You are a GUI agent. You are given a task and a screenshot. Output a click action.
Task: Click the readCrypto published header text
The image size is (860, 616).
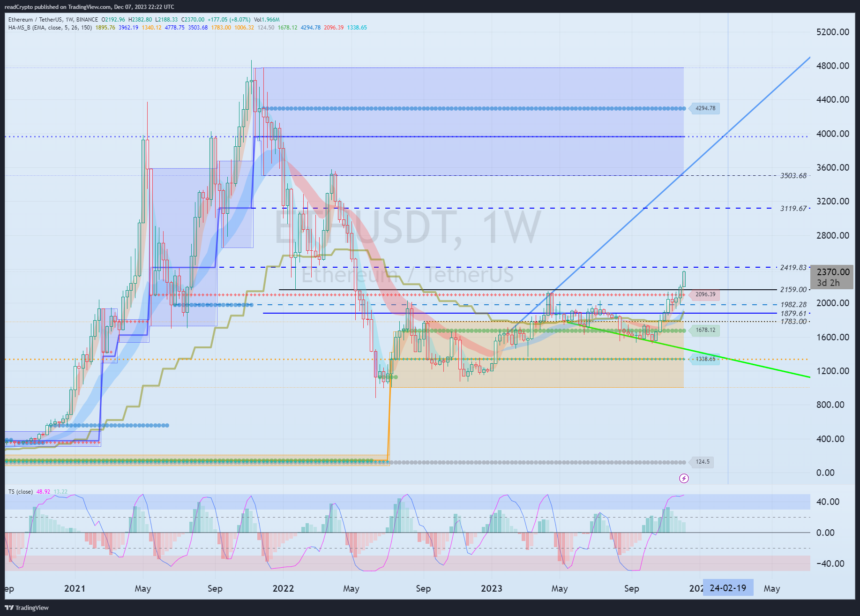[x=89, y=7]
